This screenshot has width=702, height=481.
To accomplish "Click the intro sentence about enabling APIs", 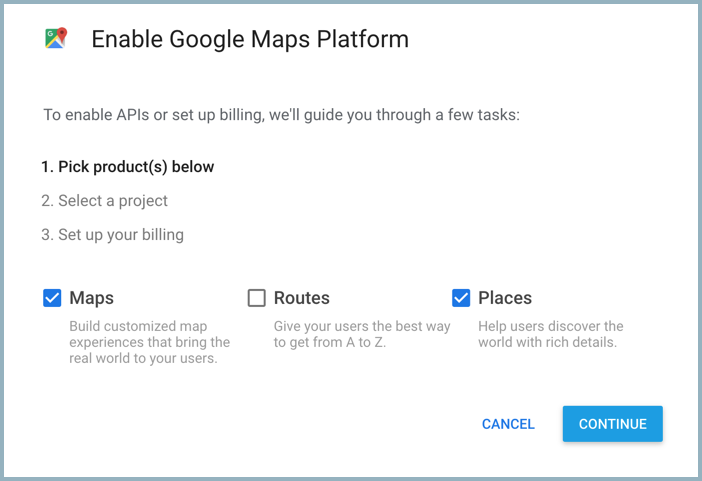I will (282, 115).
